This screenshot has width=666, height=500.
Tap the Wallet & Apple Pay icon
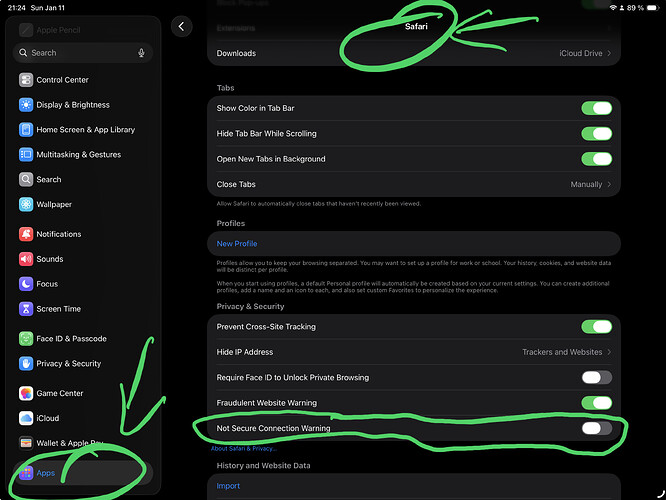[x=26, y=443]
